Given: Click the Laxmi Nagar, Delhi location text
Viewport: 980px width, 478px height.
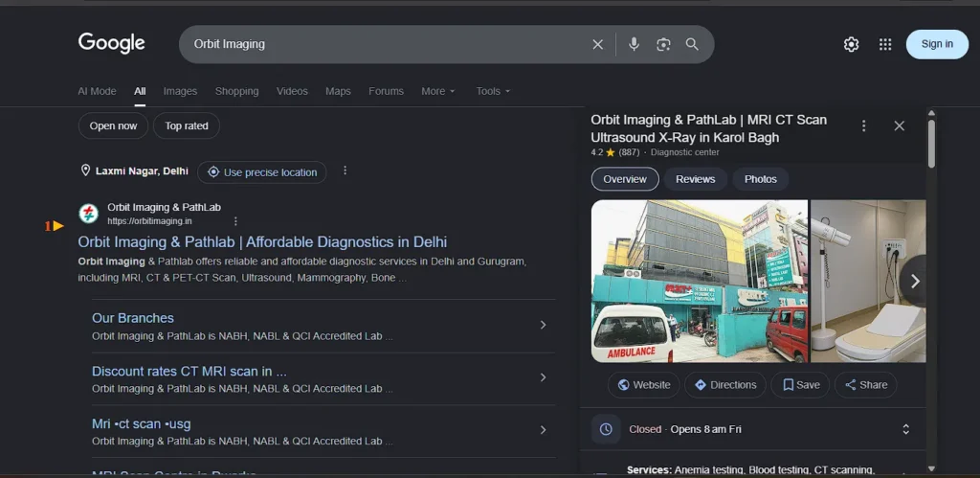Looking at the screenshot, I should pos(142,171).
